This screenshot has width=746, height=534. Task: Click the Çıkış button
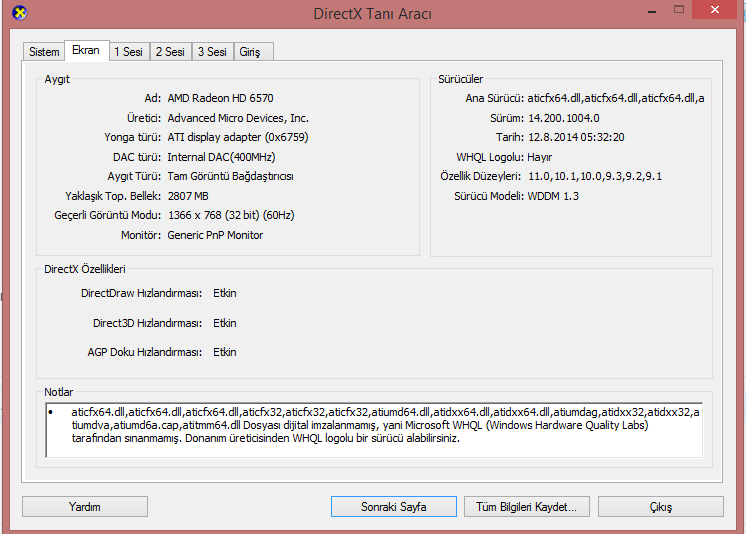point(661,506)
